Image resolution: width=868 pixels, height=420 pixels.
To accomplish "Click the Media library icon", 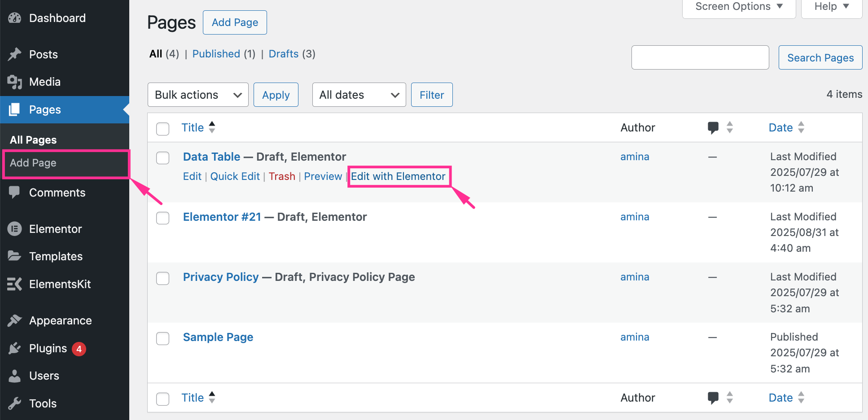I will 15,82.
